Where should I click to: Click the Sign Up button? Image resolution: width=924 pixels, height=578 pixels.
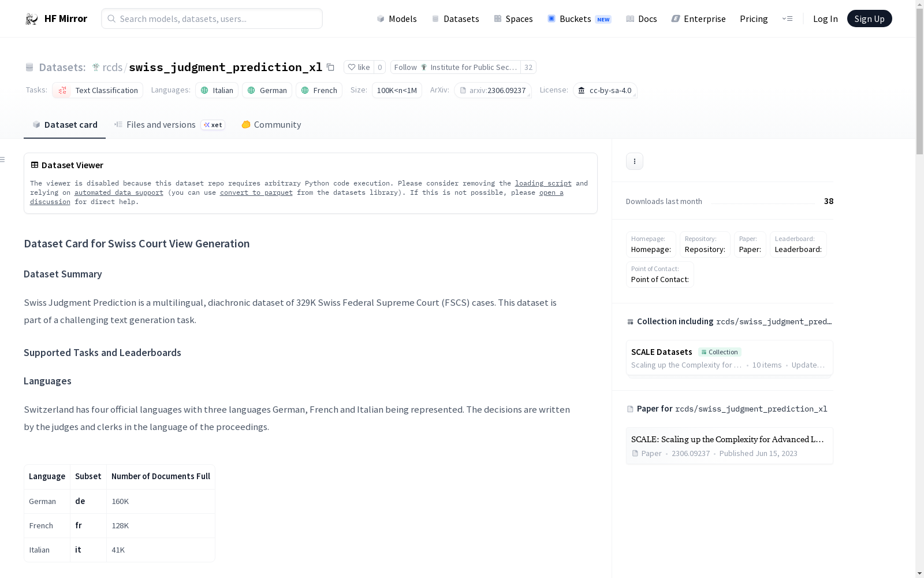tap(869, 18)
